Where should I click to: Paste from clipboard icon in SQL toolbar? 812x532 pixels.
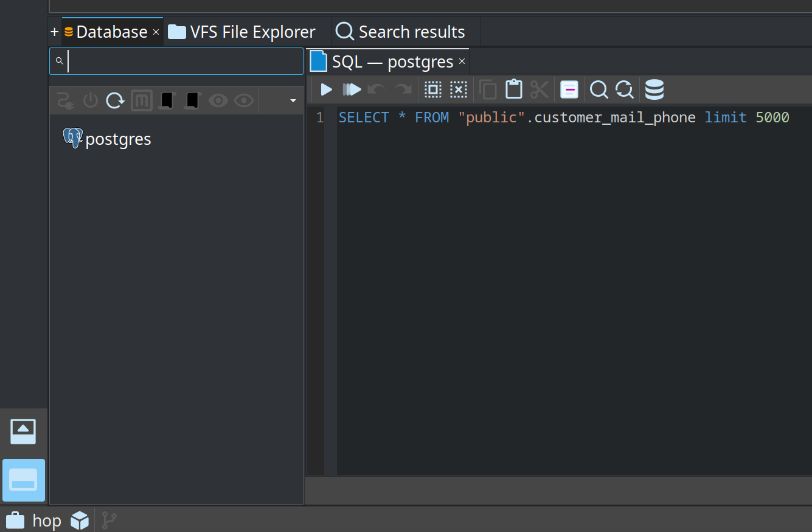point(514,89)
